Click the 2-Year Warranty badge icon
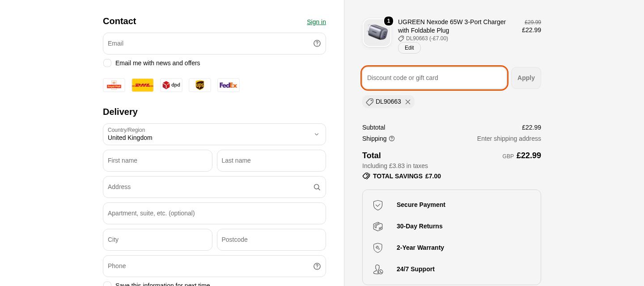The height and width of the screenshot is (286, 644). (378, 248)
